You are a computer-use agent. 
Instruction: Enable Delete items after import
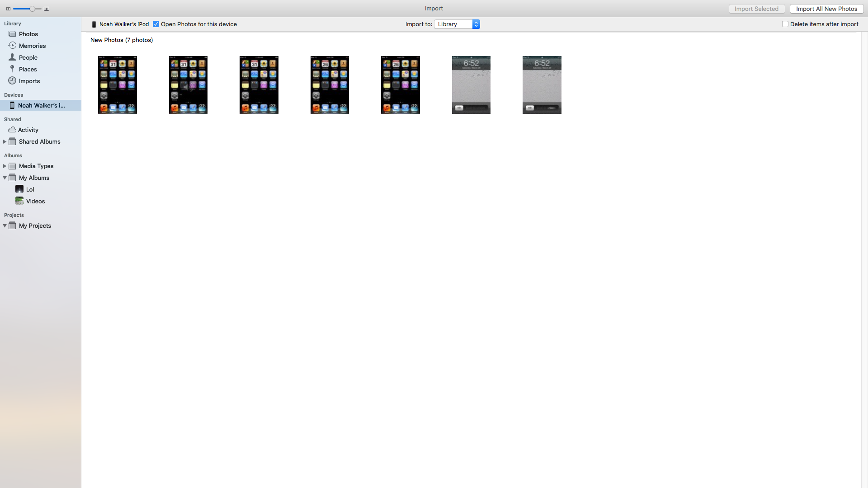(x=785, y=24)
